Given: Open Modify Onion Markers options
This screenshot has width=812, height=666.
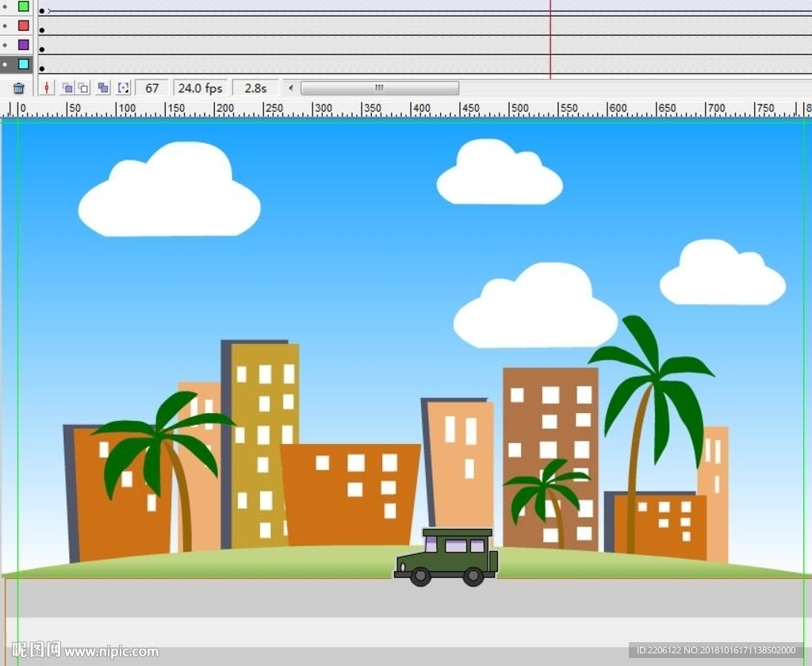Looking at the screenshot, I should 124,88.
